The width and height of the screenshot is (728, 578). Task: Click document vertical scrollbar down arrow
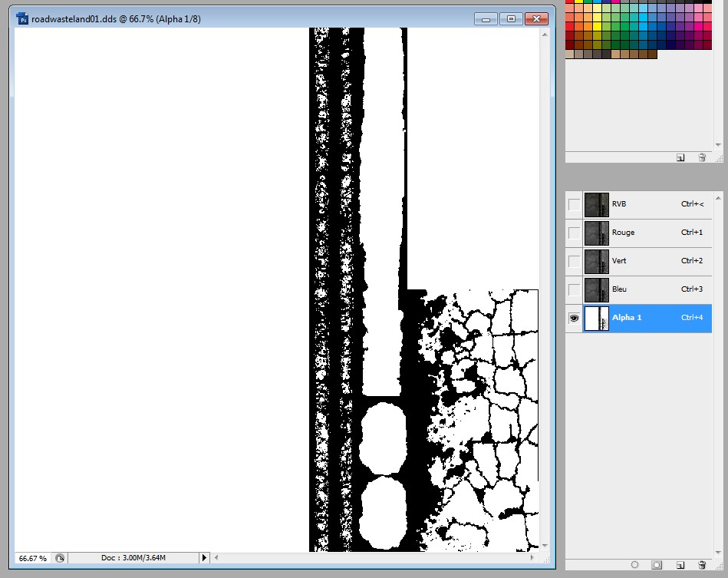(x=545, y=546)
